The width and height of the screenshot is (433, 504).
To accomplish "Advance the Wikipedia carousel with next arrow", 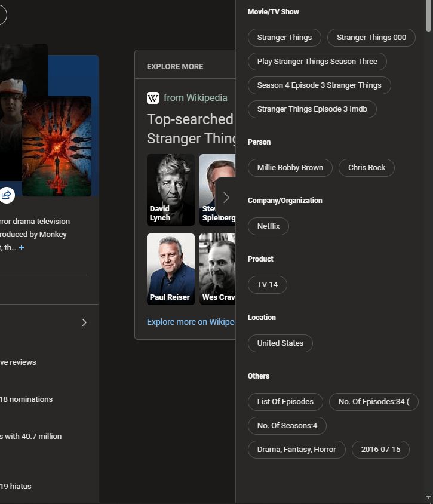I will (226, 198).
